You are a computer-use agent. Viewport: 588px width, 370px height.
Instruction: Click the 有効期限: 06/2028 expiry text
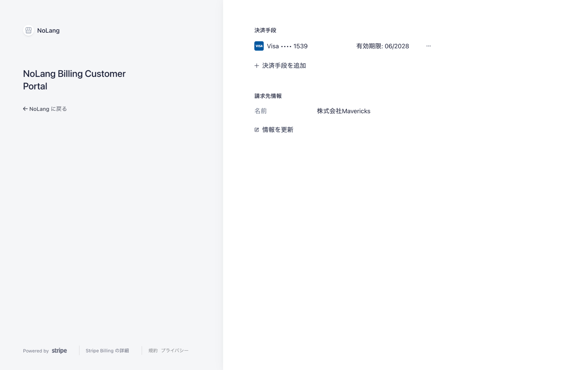pyautogui.click(x=382, y=46)
